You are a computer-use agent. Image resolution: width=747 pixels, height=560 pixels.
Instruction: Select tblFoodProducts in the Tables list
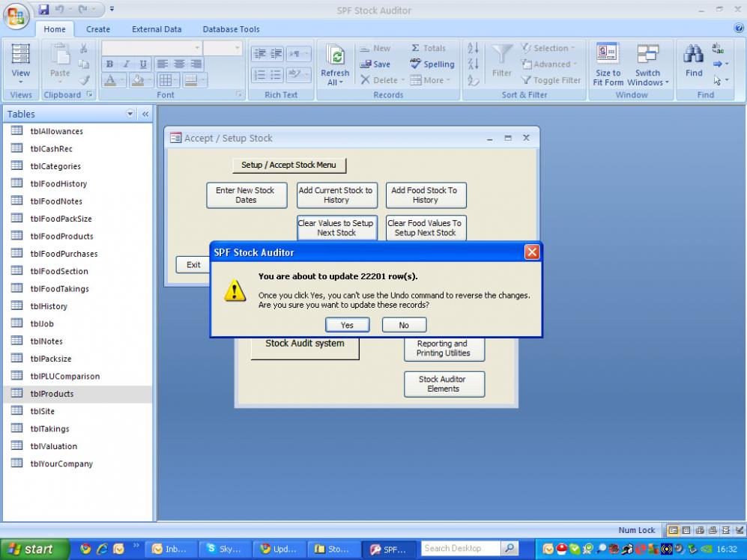[x=77, y=236]
